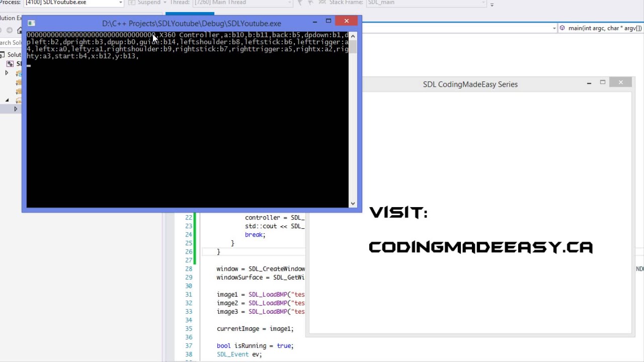Click the Solution Explorer Home icon

pos(20,30)
